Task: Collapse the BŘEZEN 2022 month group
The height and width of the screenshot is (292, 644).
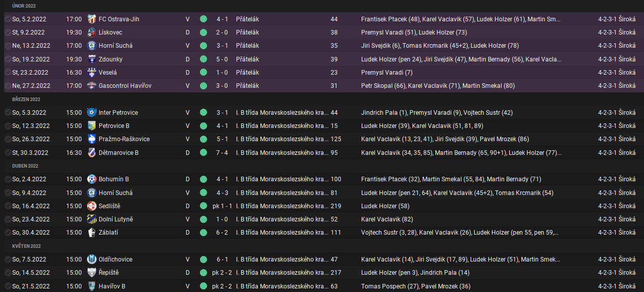Action: click(x=26, y=100)
